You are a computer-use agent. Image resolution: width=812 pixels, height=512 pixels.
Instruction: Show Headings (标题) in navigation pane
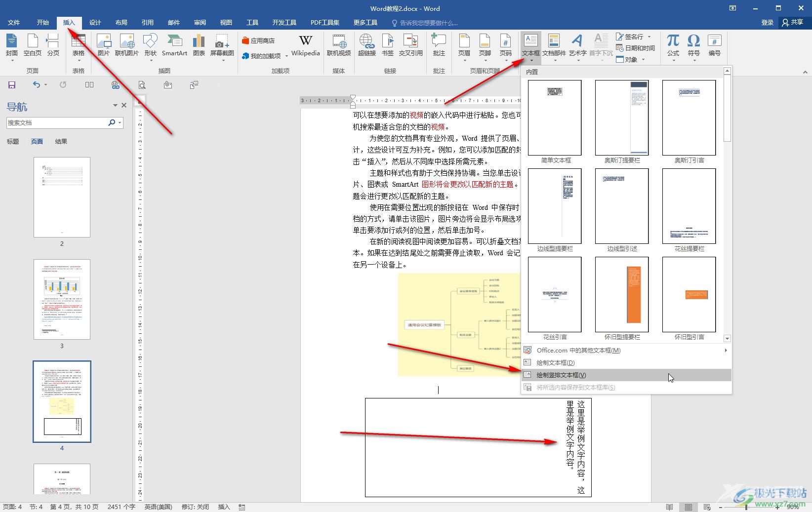click(13, 142)
